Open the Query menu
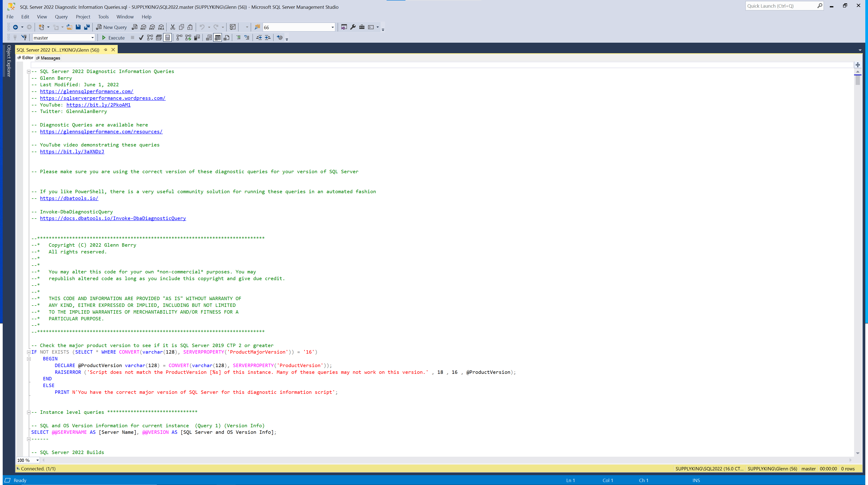 coord(61,17)
